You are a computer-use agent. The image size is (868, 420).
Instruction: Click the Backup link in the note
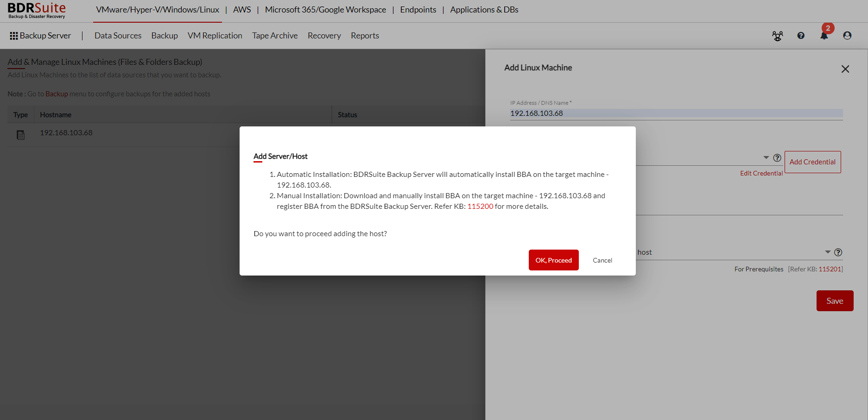tap(57, 94)
